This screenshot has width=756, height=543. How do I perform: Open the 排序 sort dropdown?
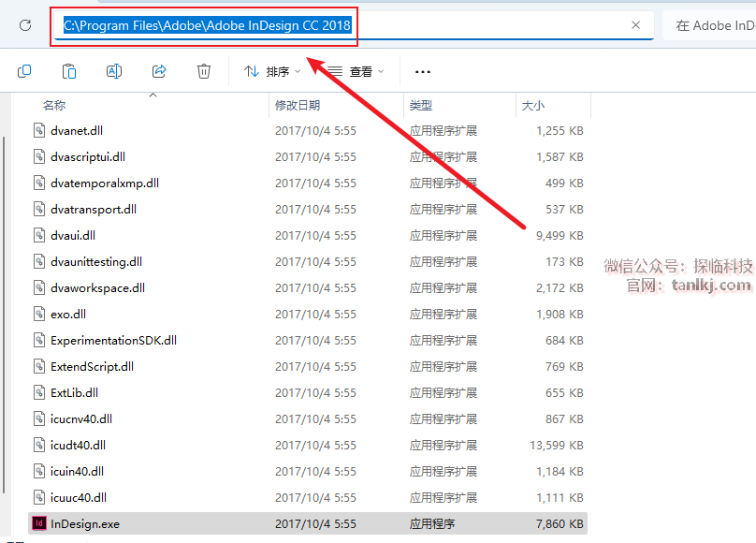[x=272, y=71]
